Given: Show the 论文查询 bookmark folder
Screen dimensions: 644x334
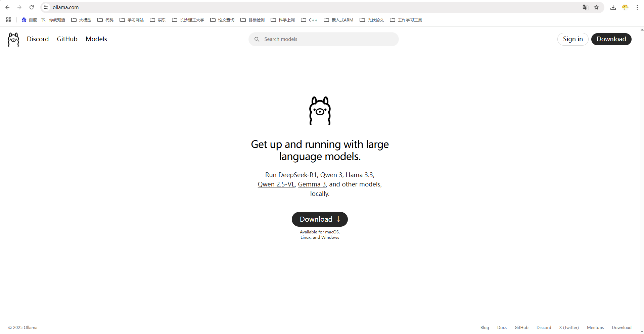Looking at the screenshot, I should click(222, 20).
